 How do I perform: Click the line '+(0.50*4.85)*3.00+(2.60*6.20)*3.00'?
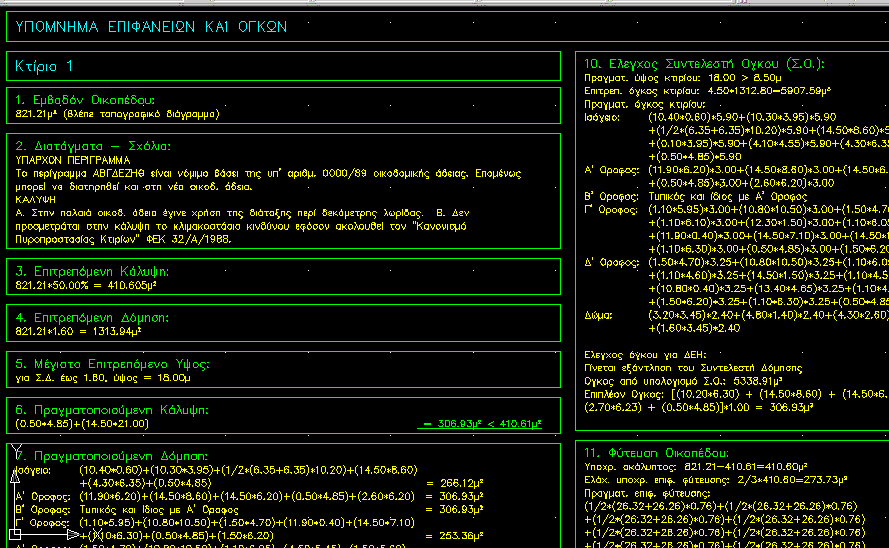741,183
